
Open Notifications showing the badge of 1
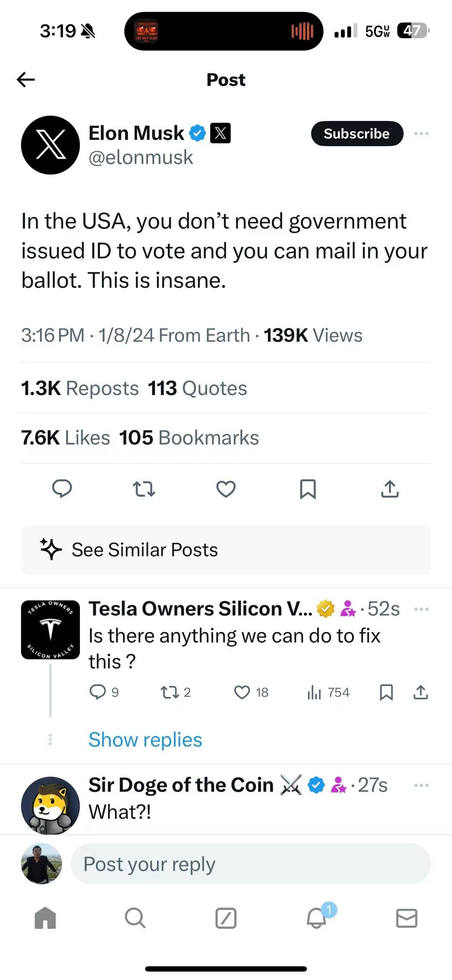click(316, 918)
